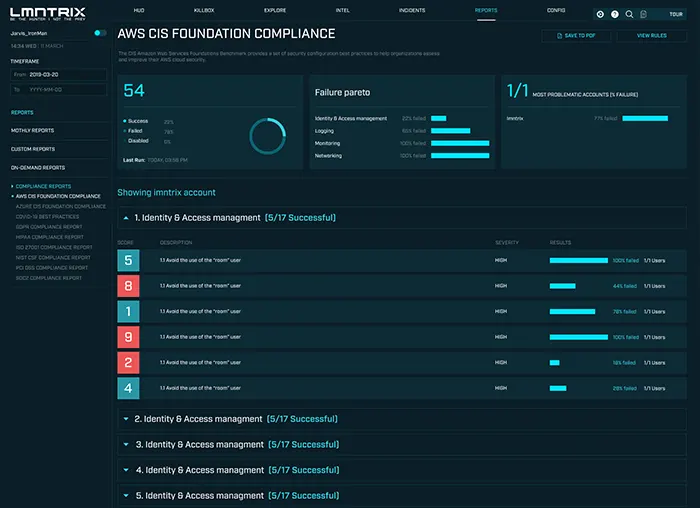Click the Networking failure bar
Image resolution: width=700 pixels, height=508 pixels.
click(460, 156)
